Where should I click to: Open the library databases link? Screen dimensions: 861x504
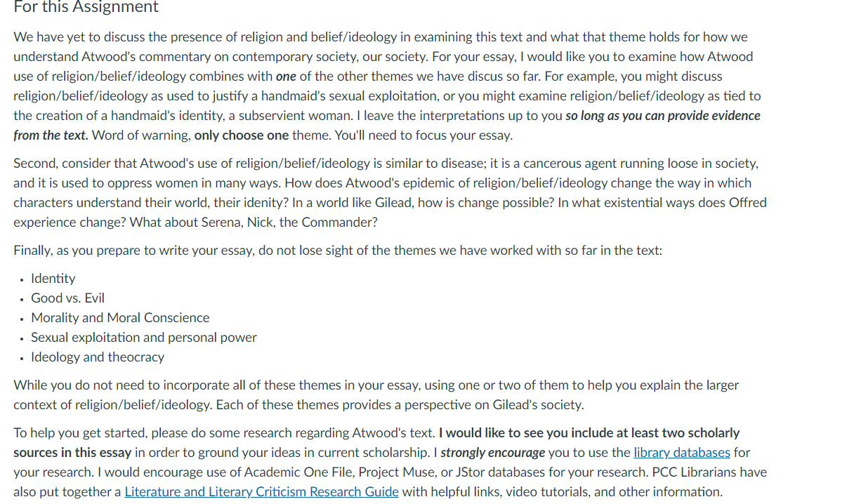pyautogui.click(x=682, y=453)
